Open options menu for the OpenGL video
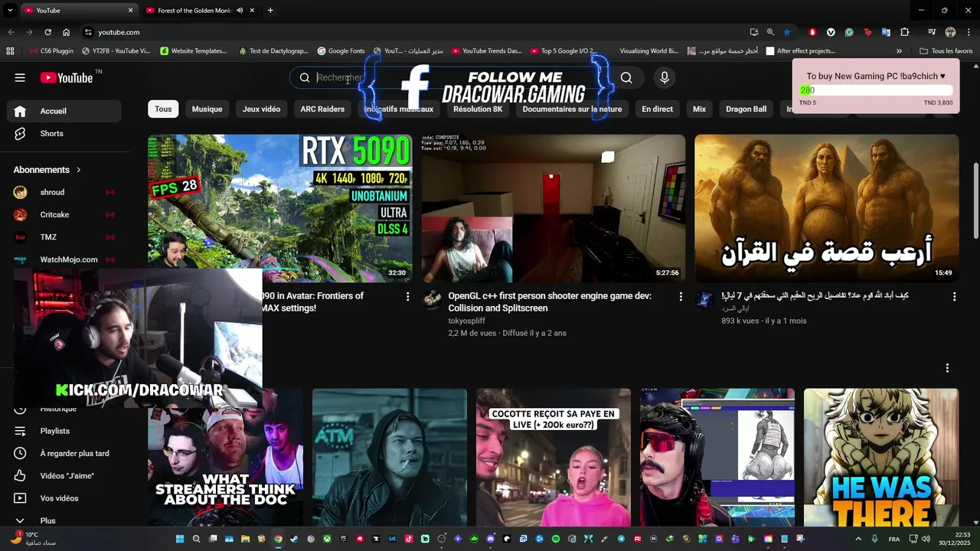 [x=681, y=296]
